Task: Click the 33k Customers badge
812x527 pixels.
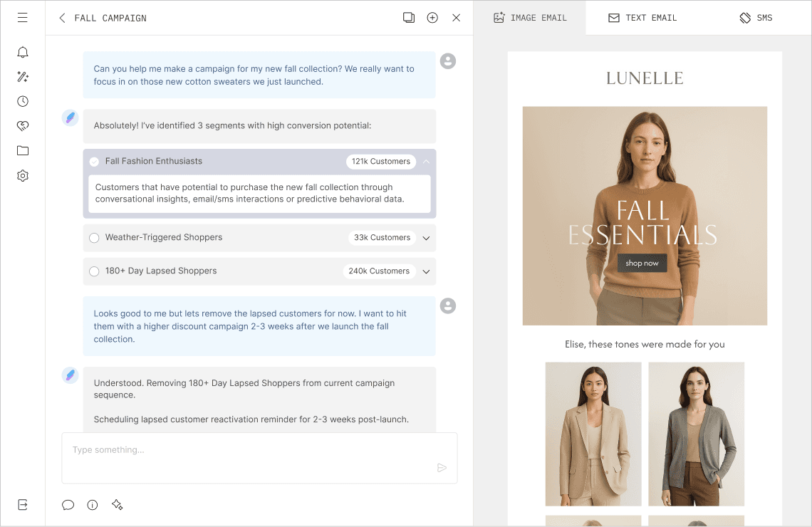Action: coord(382,238)
